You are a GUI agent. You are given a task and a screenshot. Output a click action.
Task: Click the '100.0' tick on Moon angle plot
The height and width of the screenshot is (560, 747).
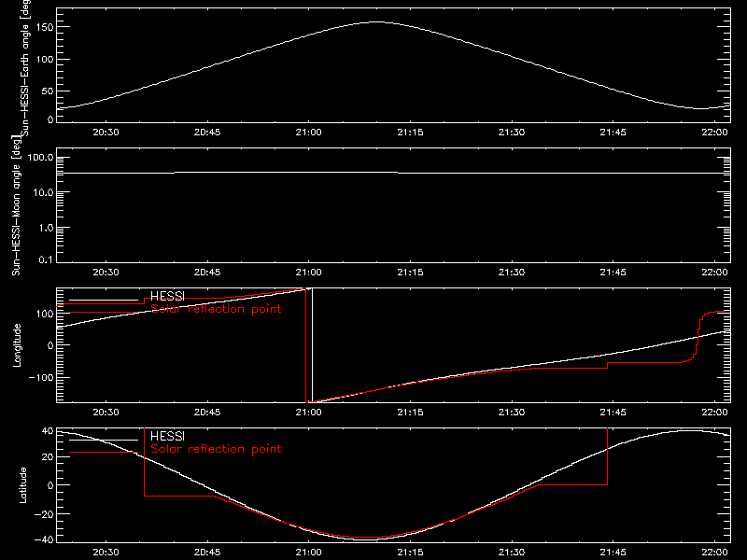40,158
